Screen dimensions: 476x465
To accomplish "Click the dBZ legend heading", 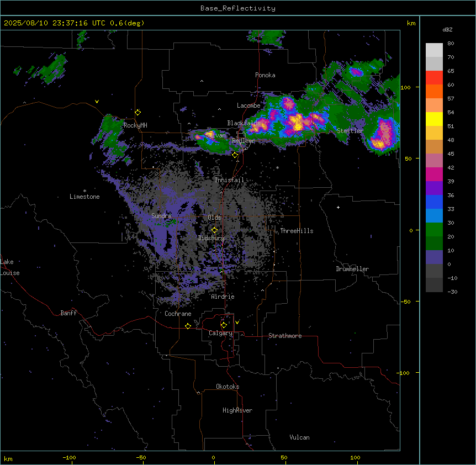I will click(x=447, y=29).
